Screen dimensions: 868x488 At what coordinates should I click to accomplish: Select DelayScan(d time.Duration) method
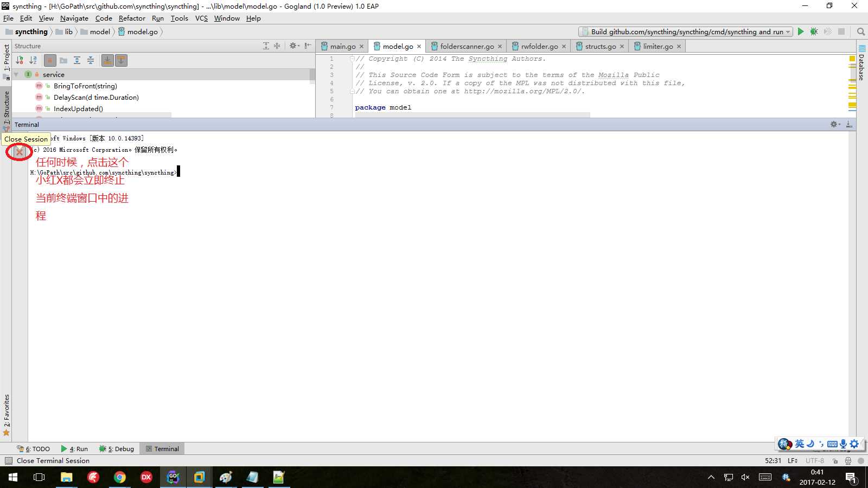[x=96, y=97]
